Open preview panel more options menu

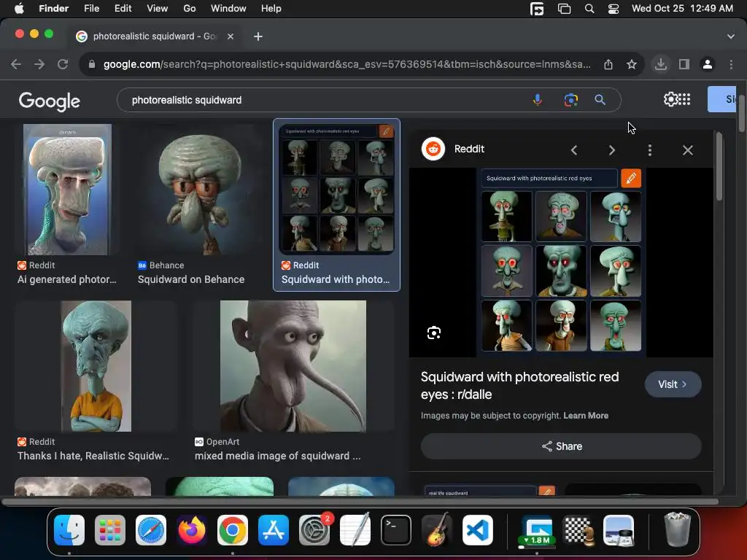(x=650, y=150)
